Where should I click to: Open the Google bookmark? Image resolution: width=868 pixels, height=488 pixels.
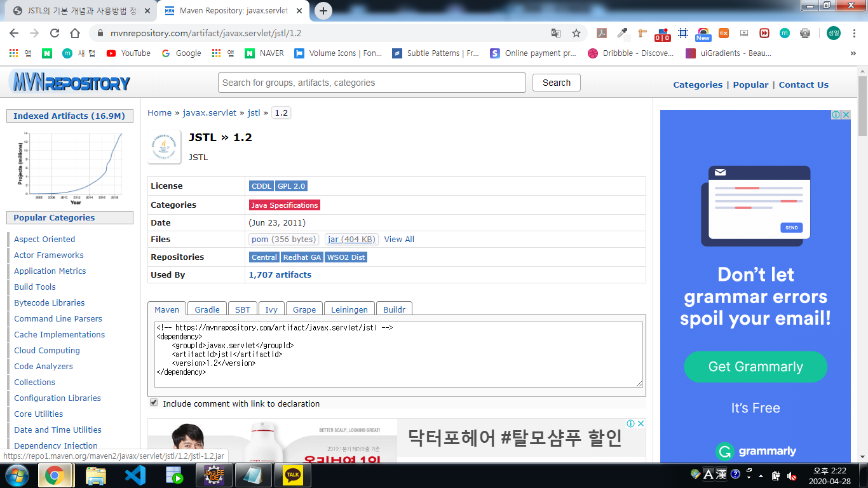click(181, 53)
